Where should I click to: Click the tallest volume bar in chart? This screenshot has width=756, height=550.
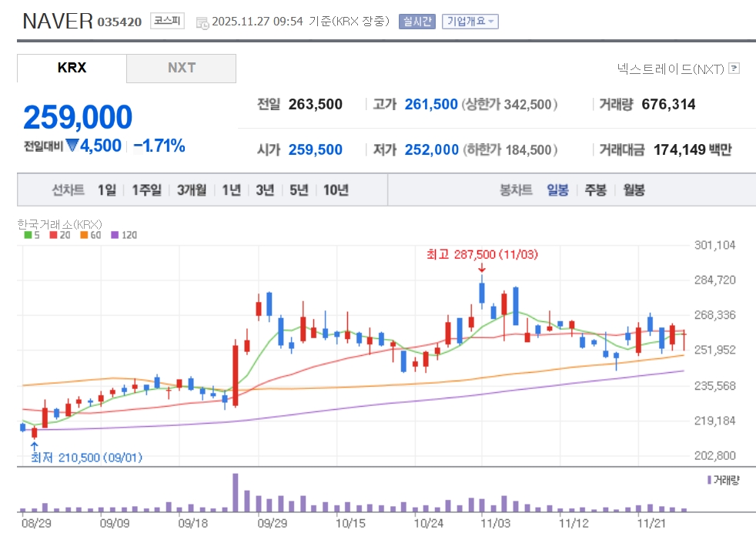[236, 492]
